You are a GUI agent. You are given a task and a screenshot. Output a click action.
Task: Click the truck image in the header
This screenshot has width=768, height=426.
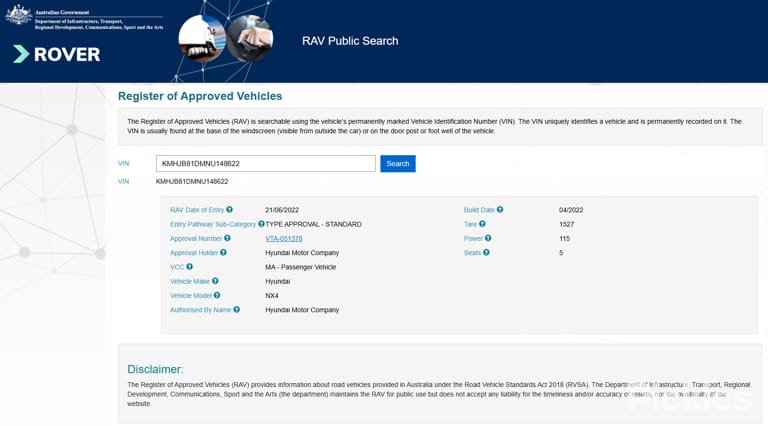[x=202, y=38]
